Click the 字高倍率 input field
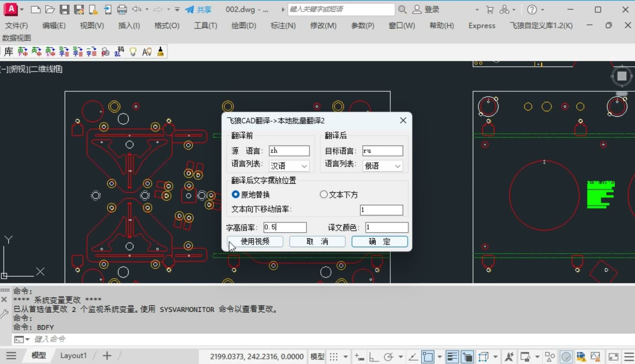This screenshot has width=635, height=364. 285,227
